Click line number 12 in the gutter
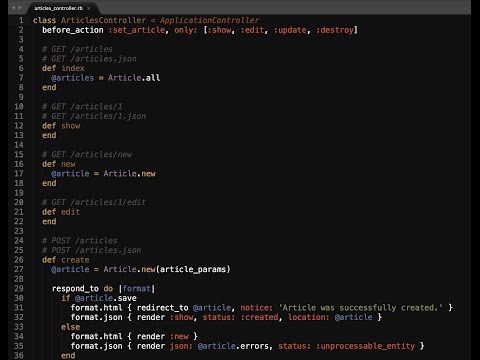Viewport: 480px width, 360px height. click(19, 126)
